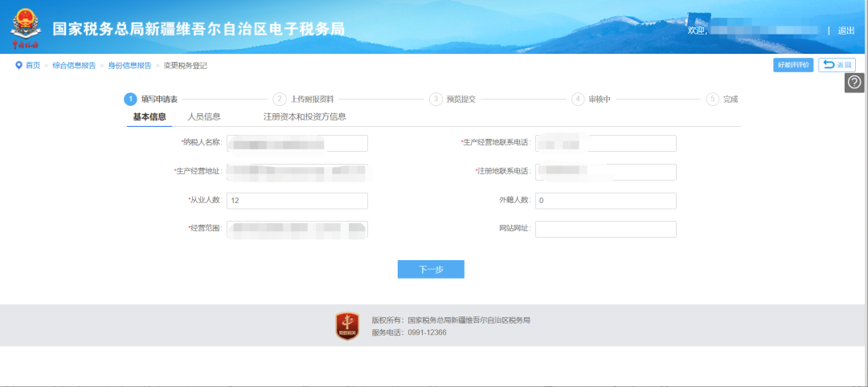Click 退出 to log out

[x=846, y=31]
